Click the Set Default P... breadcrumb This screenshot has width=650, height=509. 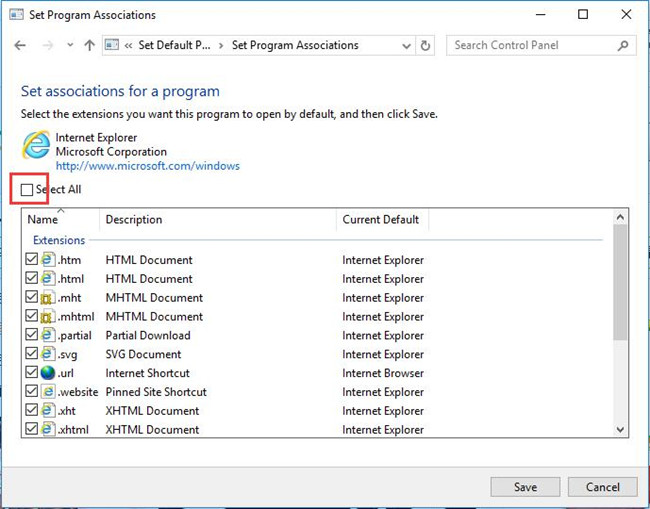(174, 45)
